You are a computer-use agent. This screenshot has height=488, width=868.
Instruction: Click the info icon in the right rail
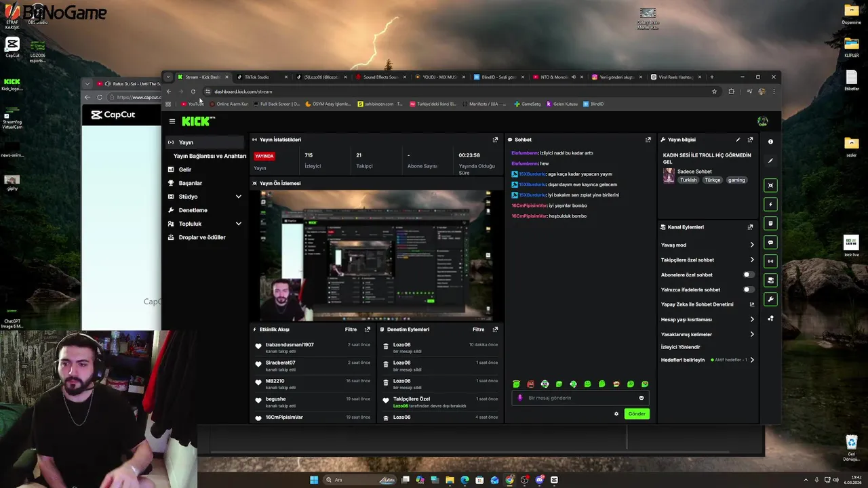coord(770,142)
